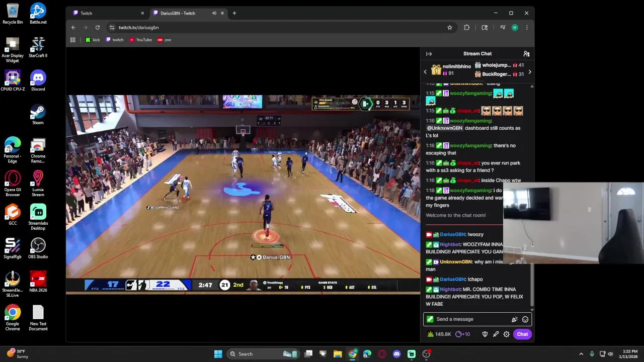Go back in Chrome

pos(73,28)
